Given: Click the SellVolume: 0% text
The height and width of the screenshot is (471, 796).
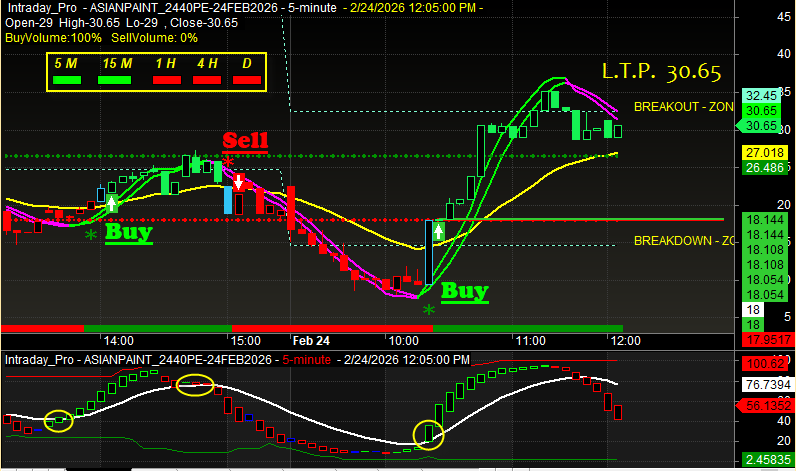Looking at the screenshot, I should click(154, 38).
